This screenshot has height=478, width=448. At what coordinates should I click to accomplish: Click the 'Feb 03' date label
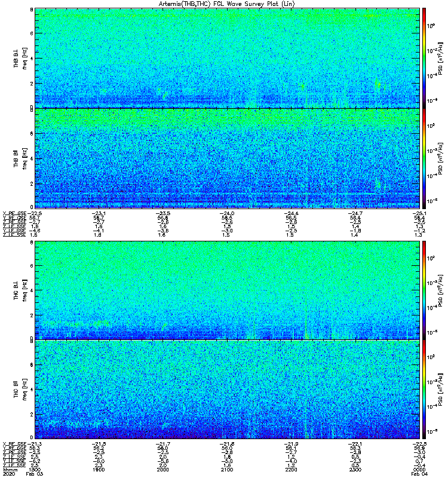pos(35,474)
